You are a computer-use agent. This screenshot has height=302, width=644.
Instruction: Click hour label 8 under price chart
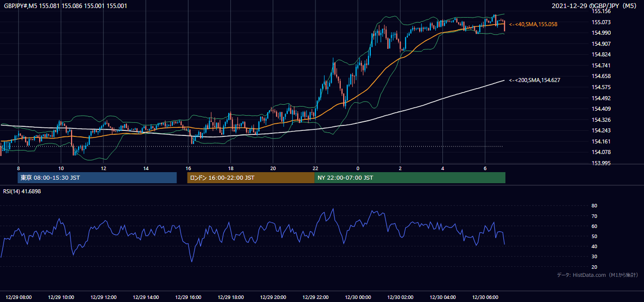click(18, 168)
